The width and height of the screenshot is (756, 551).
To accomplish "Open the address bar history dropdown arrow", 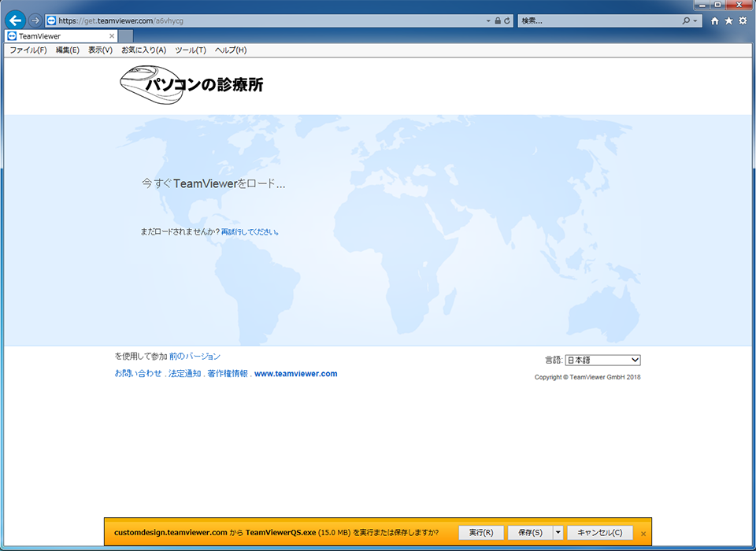I will [488, 20].
